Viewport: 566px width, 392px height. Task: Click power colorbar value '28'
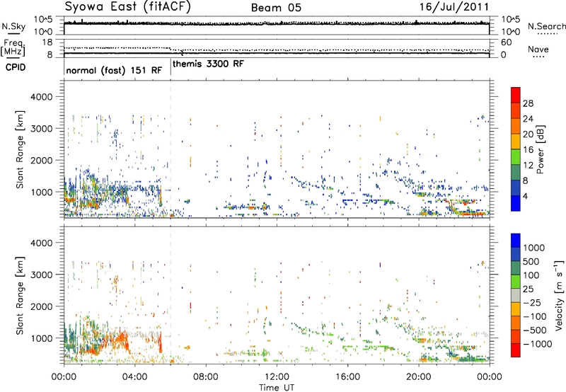click(528, 103)
